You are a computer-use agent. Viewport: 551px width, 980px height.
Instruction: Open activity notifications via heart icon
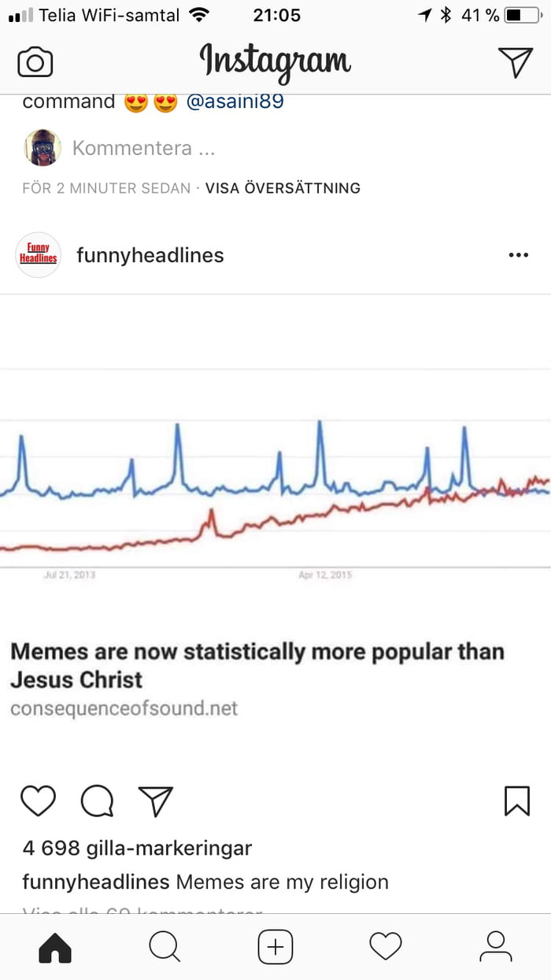[x=386, y=947]
